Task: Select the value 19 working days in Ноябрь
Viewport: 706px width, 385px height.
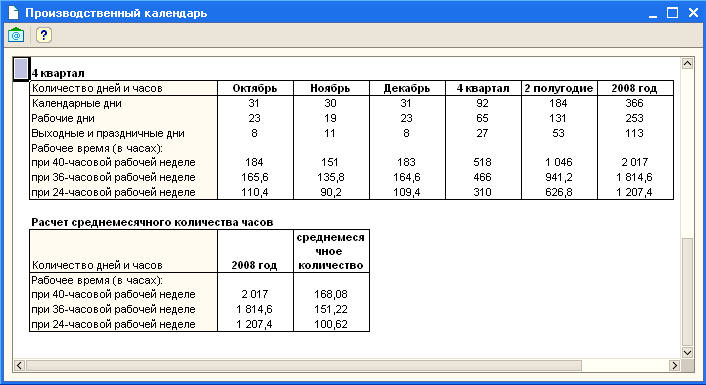Action: (x=330, y=118)
